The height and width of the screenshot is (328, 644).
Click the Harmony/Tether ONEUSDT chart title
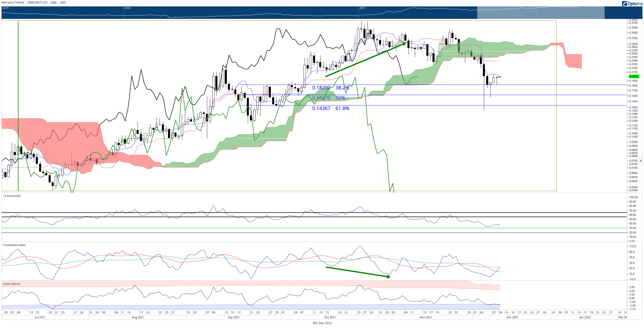pos(34,3)
